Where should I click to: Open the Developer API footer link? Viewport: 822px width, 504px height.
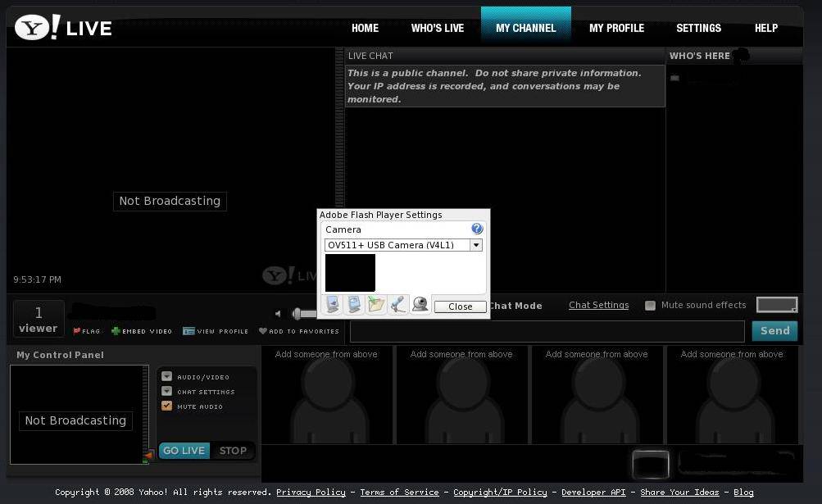[x=593, y=492]
